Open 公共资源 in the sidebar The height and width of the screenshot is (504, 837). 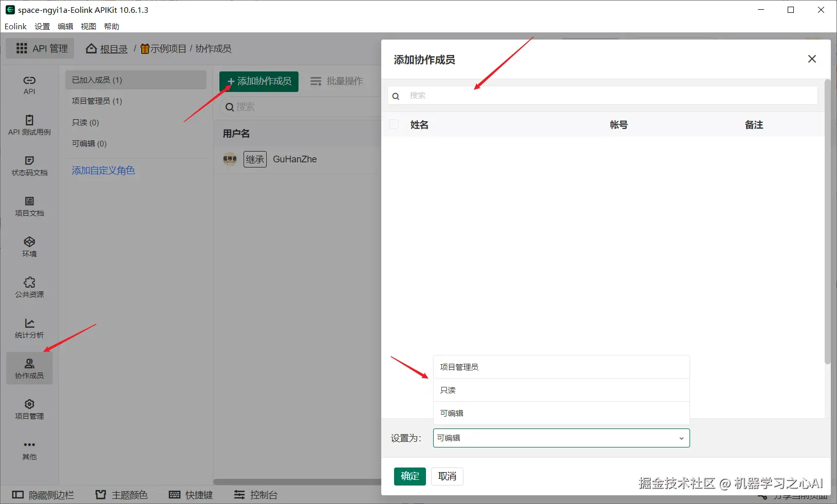click(29, 288)
